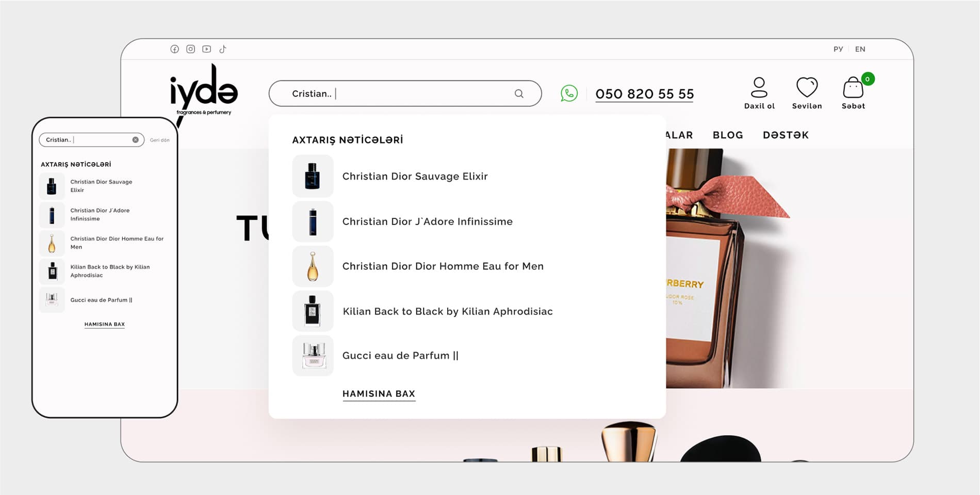Image resolution: width=980 pixels, height=495 pixels.
Task: Open Səbət shopping bag icon
Action: pos(853,93)
